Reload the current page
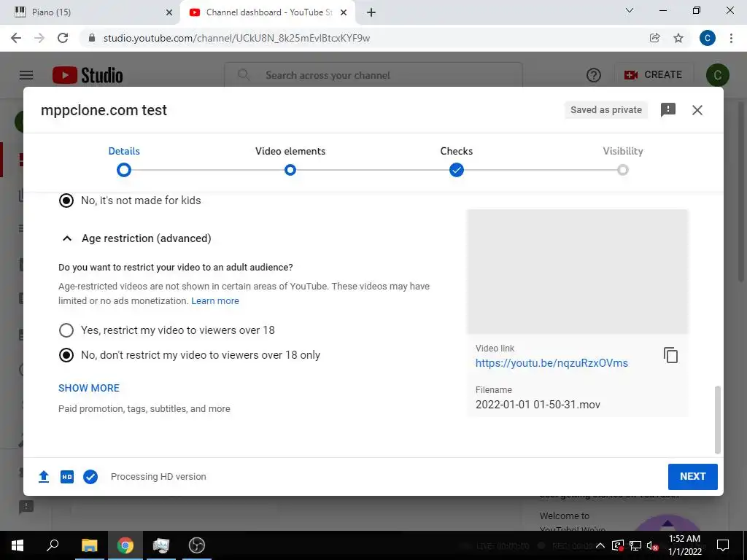747x560 pixels. coord(63,38)
